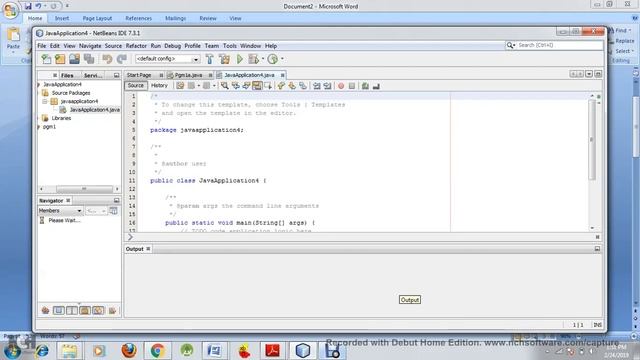This screenshot has width=640, height=360.
Task: Close the Output tab
Action: (148, 249)
